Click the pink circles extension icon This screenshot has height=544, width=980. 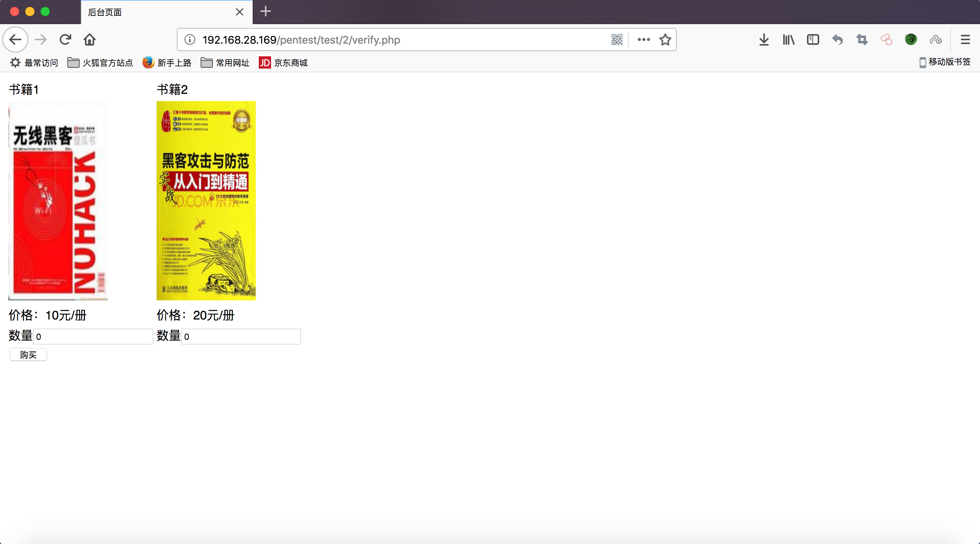tap(886, 39)
